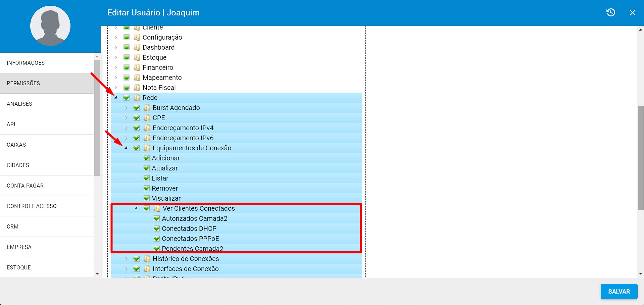This screenshot has height=305, width=644.
Task: Uncheck Conectados PPPoE checkbox
Action: click(157, 239)
